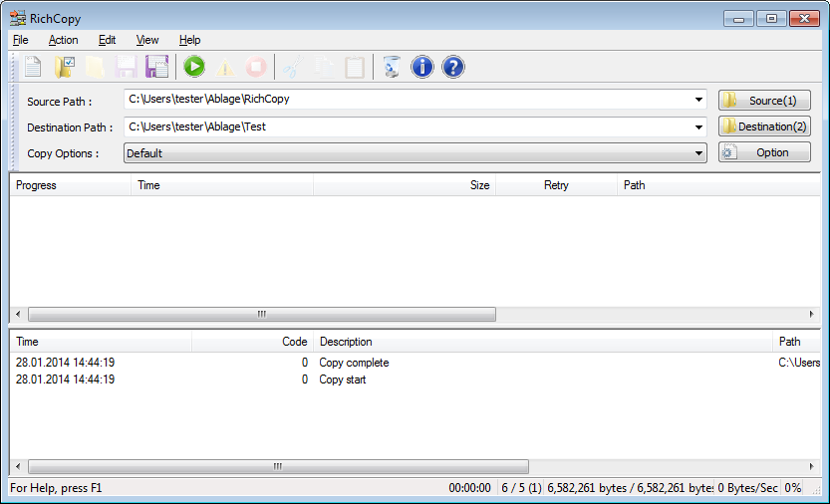Click the progress list scroll-left arrow

(19, 314)
